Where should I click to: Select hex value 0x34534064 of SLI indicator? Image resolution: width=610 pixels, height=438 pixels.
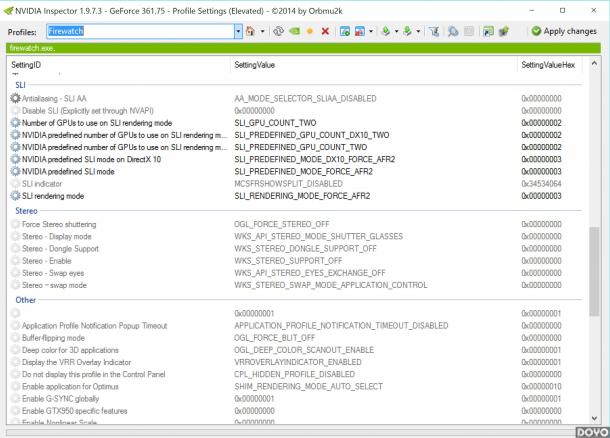pos(541,184)
